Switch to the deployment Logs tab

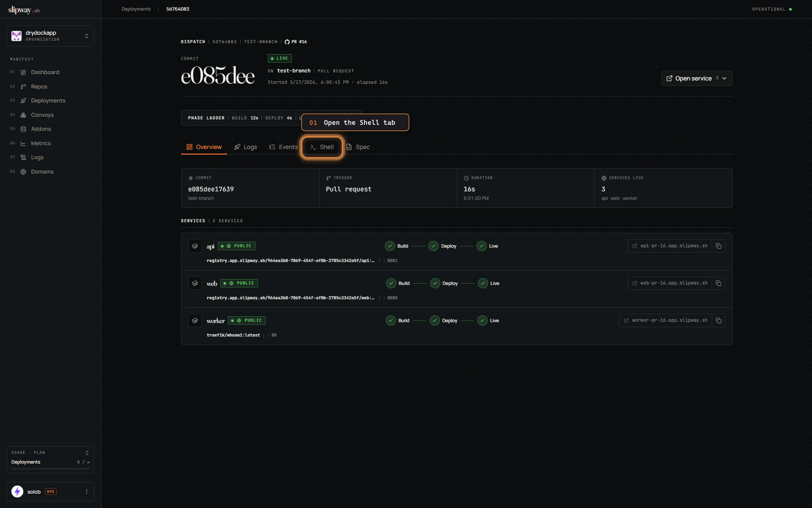point(246,147)
